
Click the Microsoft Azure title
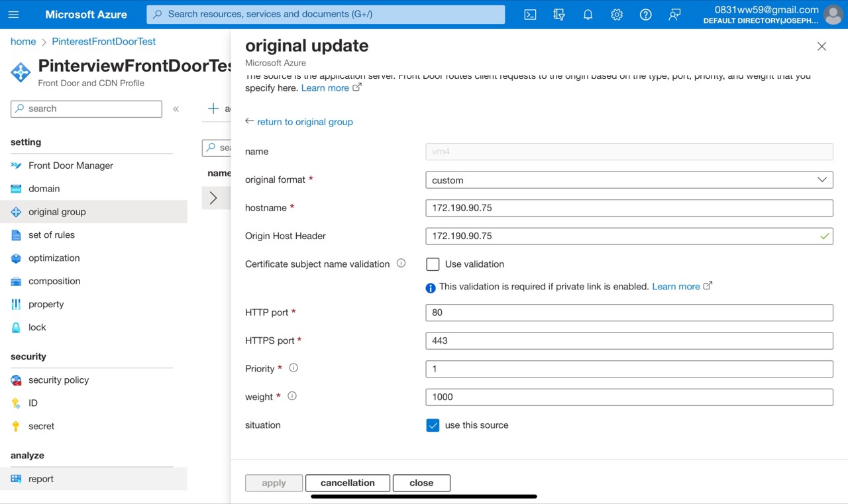tap(86, 14)
